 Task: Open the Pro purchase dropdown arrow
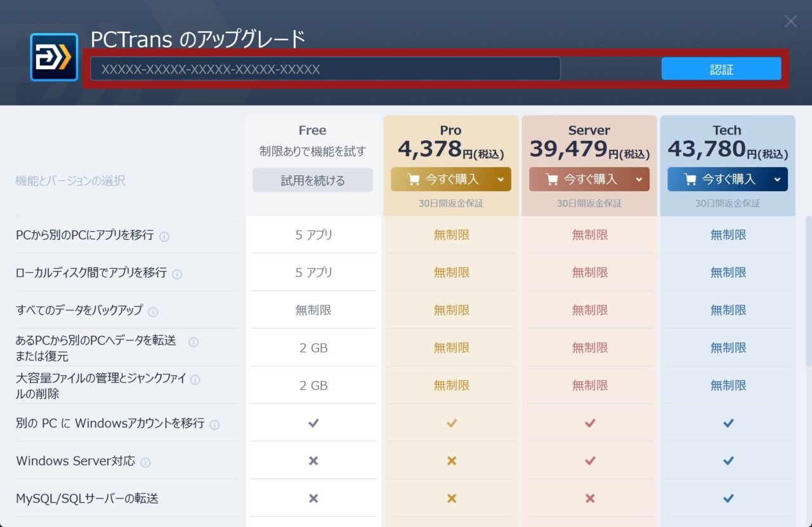point(501,180)
